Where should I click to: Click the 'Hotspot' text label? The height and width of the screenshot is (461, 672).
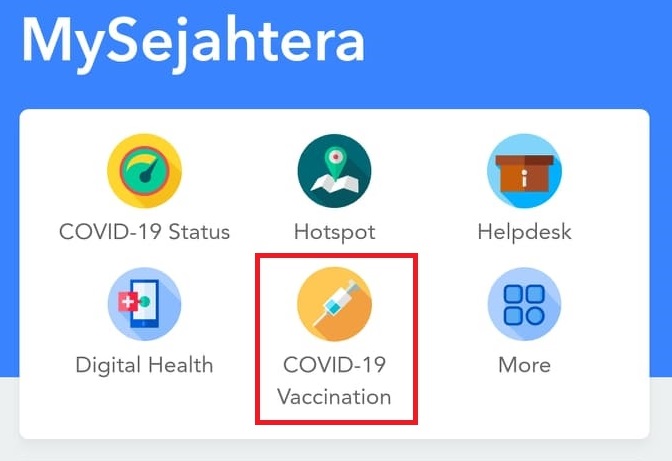point(335,233)
